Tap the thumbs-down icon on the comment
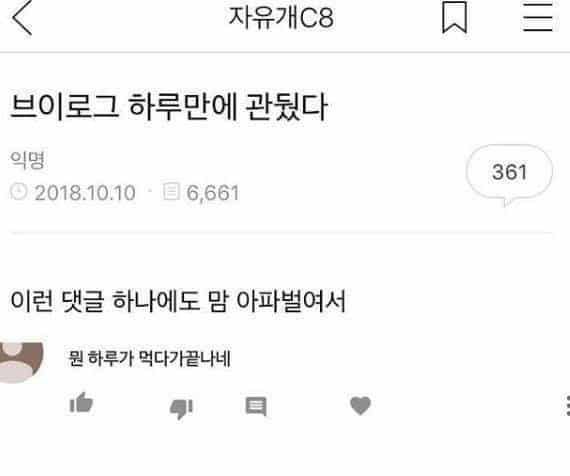This screenshot has height=476, width=570. (181, 408)
